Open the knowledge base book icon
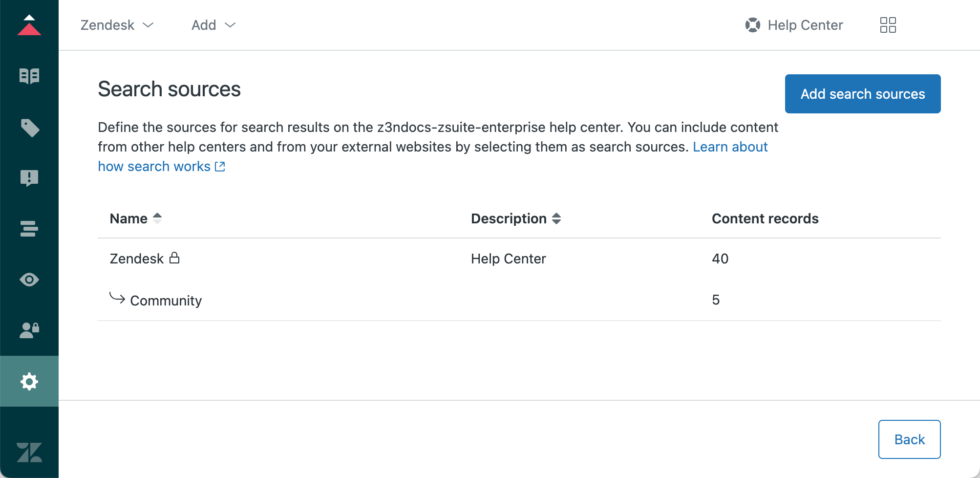The image size is (980, 478). 29,76
